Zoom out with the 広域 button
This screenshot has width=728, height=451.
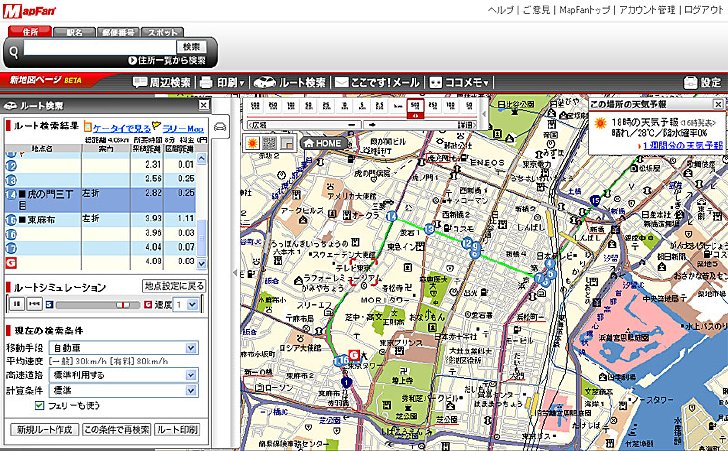pyautogui.click(x=304, y=125)
